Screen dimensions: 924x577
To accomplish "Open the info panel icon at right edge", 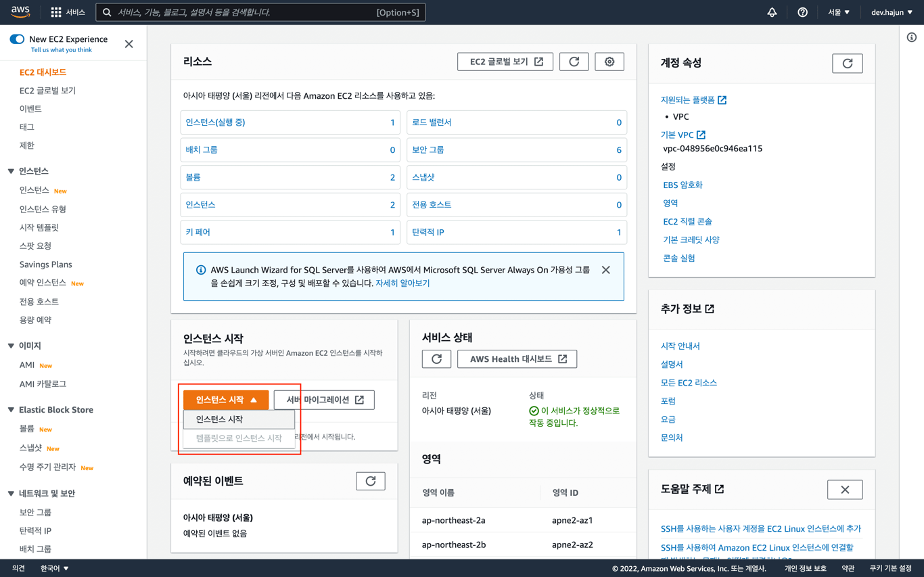I will [912, 37].
